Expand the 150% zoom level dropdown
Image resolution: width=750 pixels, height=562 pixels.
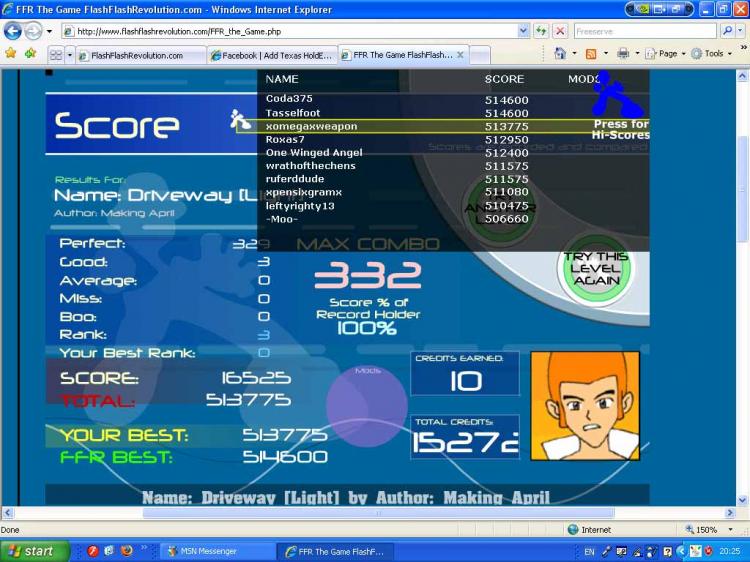pos(730,529)
